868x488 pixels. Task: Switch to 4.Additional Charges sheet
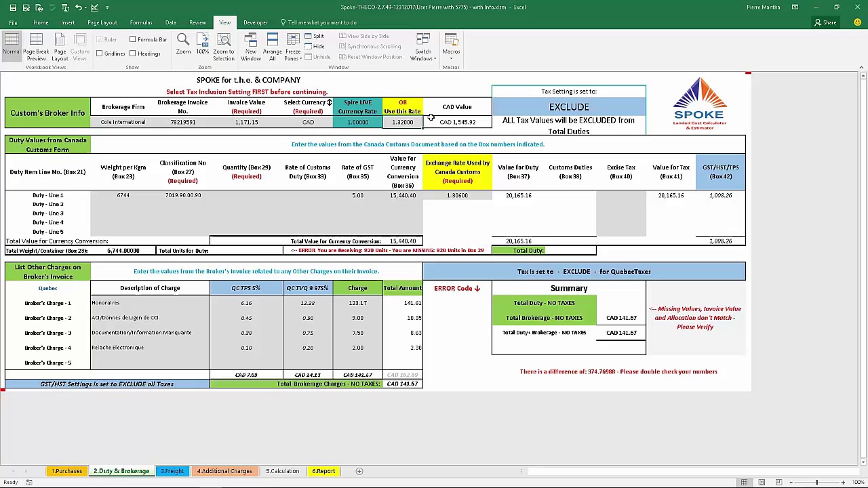click(x=224, y=471)
